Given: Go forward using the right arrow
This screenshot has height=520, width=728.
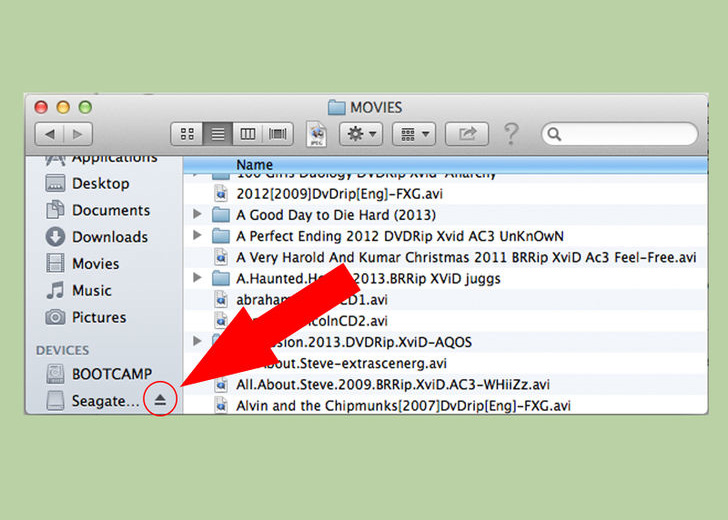Looking at the screenshot, I should (x=78, y=133).
